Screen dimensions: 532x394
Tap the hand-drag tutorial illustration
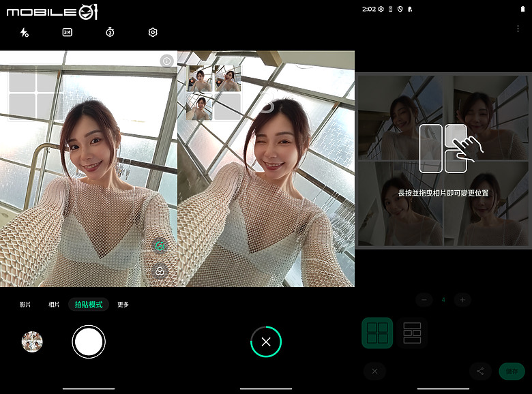point(451,148)
